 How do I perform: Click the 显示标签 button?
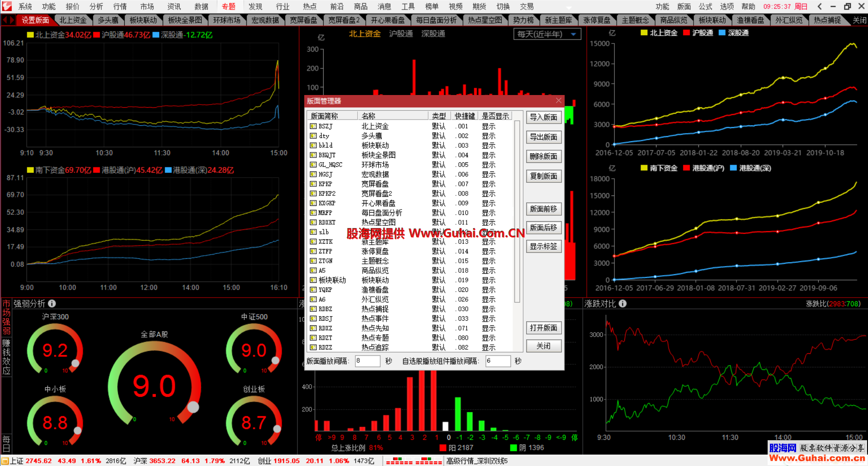pyautogui.click(x=544, y=247)
